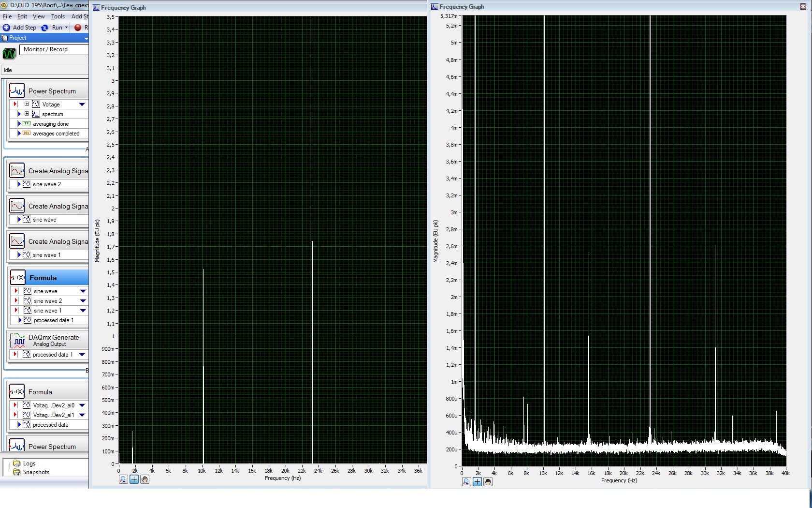
Task: Click the Snapshots folder icon
Action: click(x=17, y=472)
